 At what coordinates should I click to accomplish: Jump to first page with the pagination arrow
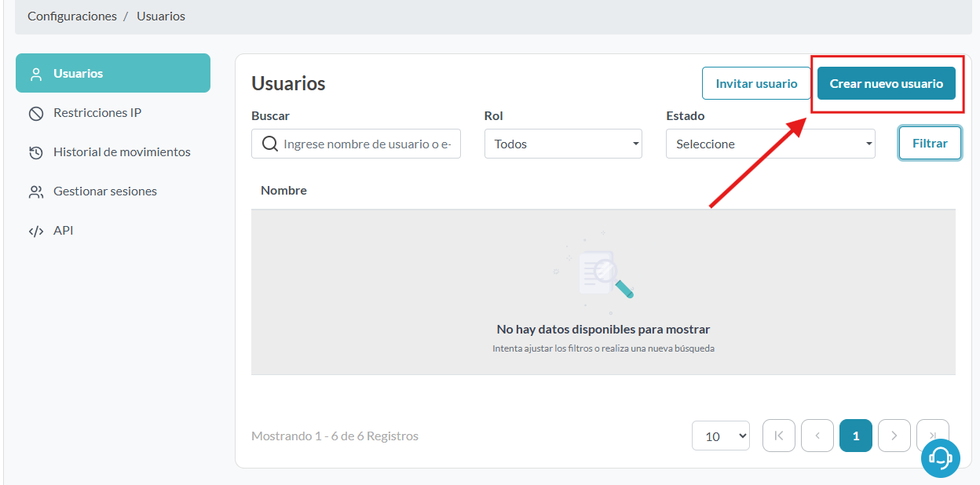point(778,436)
